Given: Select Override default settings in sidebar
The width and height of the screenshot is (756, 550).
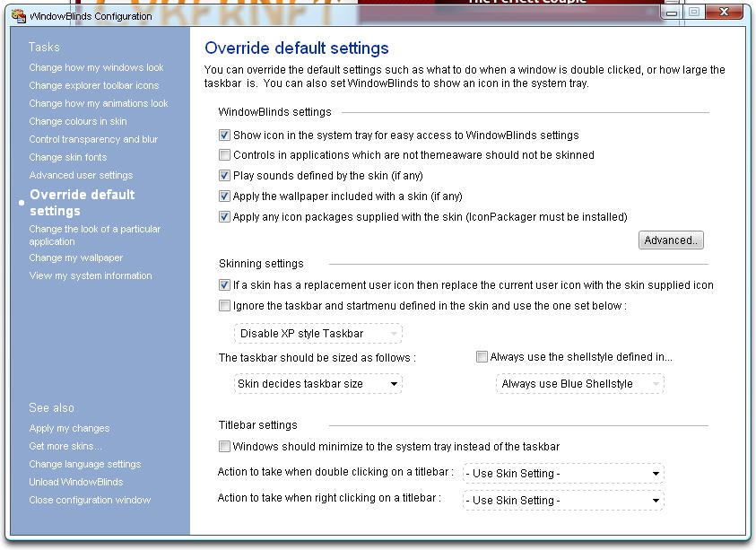Looking at the screenshot, I should (x=82, y=203).
